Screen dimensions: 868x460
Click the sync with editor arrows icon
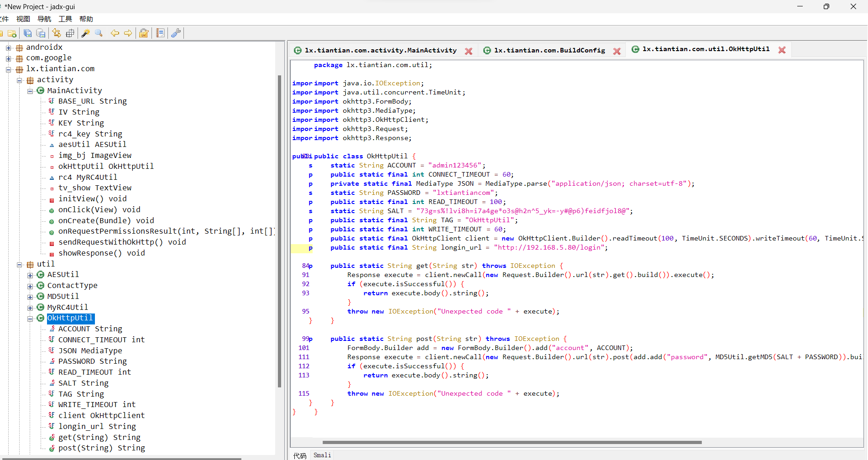coord(56,33)
